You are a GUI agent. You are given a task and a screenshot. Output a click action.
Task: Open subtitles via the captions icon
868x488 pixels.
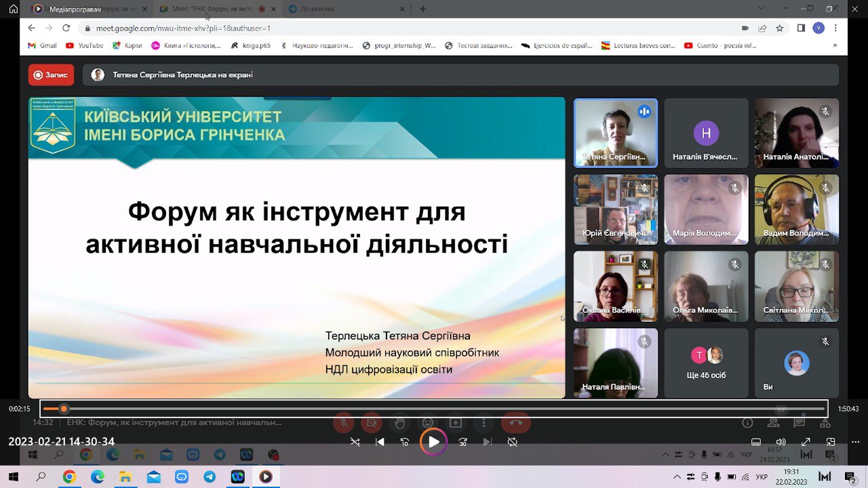point(755,442)
